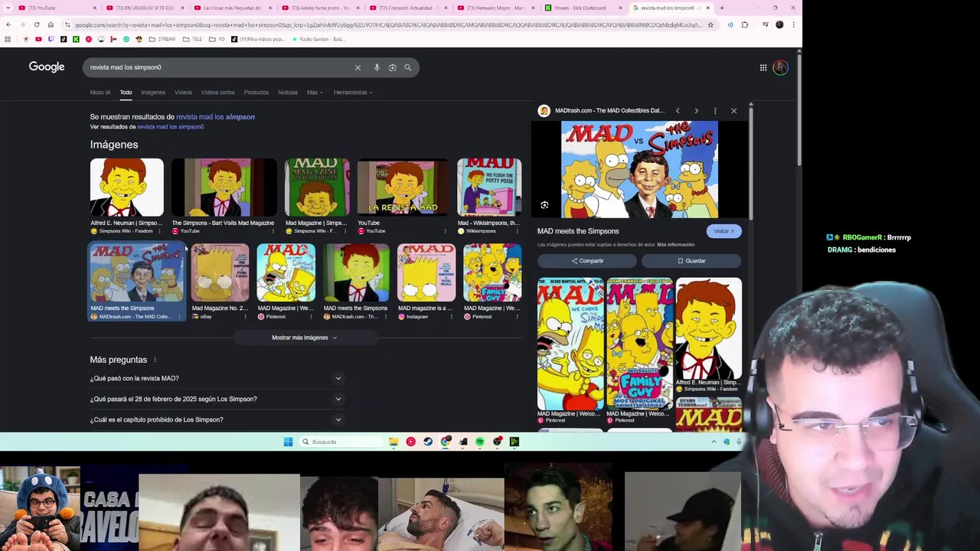
Task: Go to previous image in preview panel
Action: coord(678,111)
